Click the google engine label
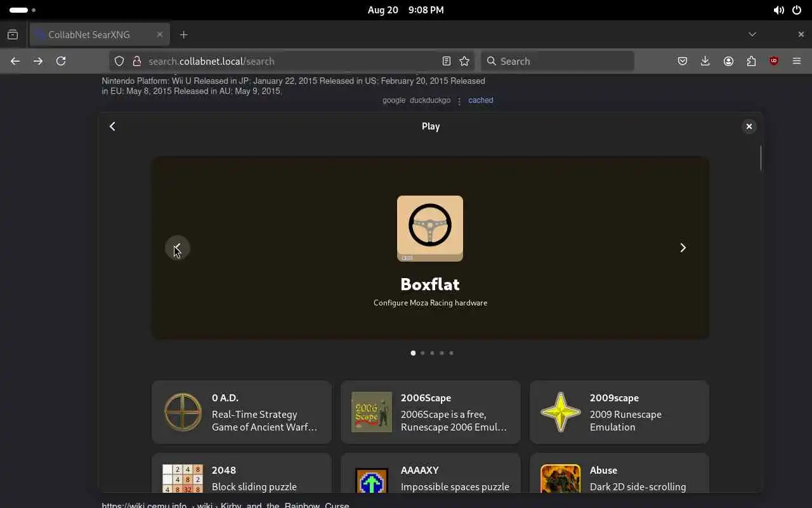The width and height of the screenshot is (812, 508). pos(394,100)
